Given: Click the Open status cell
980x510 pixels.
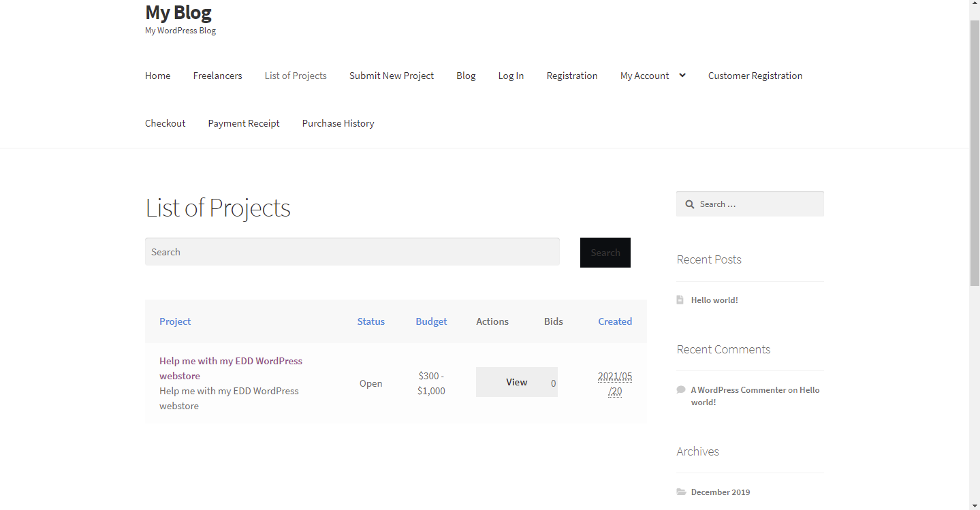Looking at the screenshot, I should pyautogui.click(x=371, y=383).
